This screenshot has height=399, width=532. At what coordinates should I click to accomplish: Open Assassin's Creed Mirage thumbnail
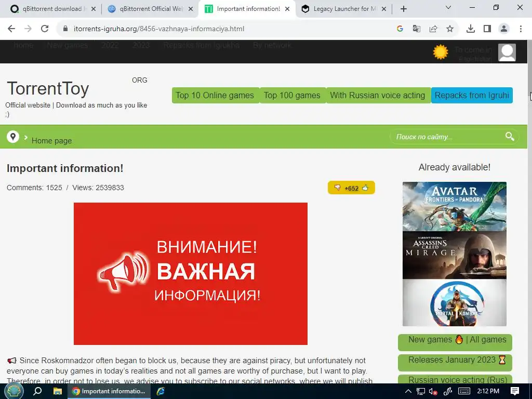[454, 255]
